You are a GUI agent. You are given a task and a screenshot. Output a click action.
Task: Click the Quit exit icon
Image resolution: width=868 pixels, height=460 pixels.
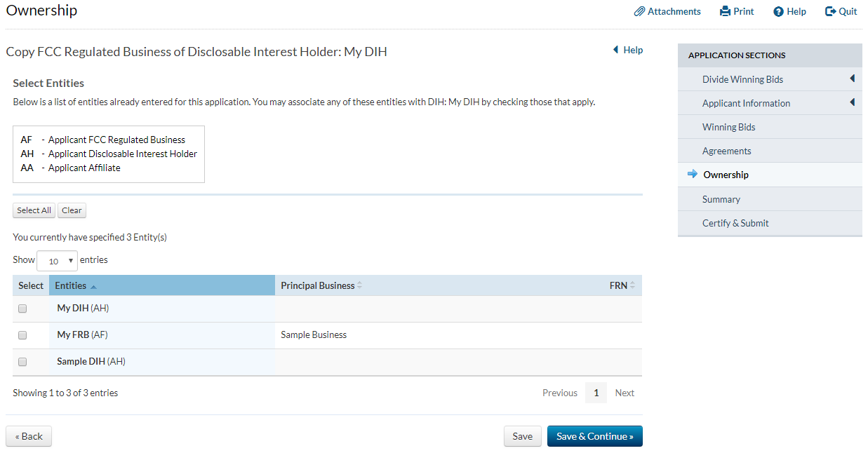coord(831,11)
